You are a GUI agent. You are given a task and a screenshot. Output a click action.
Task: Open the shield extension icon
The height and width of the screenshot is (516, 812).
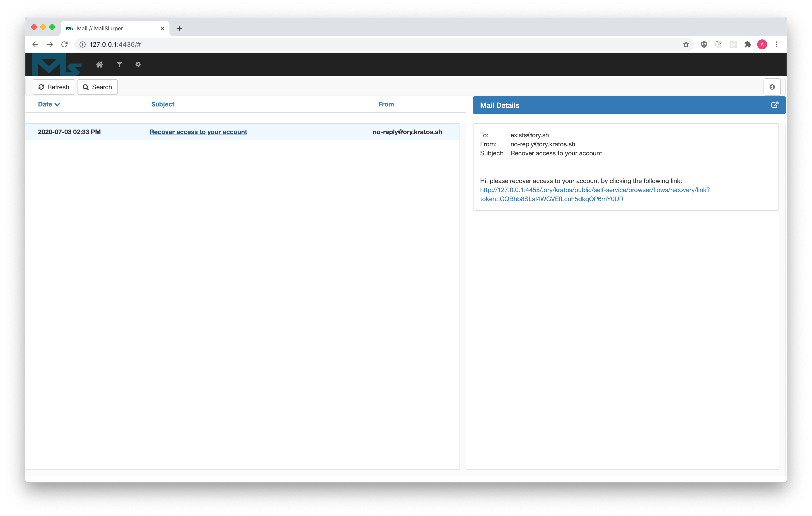pos(704,44)
